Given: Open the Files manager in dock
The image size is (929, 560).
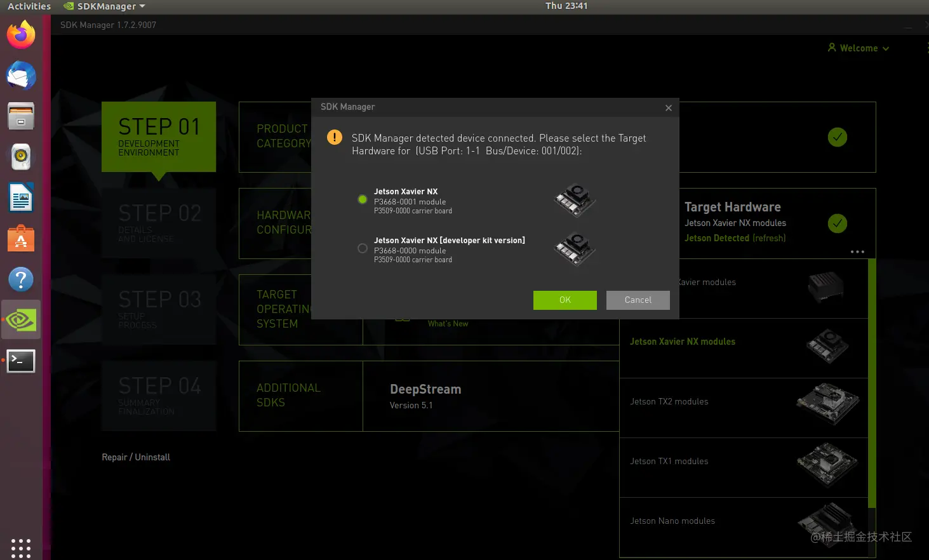Looking at the screenshot, I should (21, 116).
